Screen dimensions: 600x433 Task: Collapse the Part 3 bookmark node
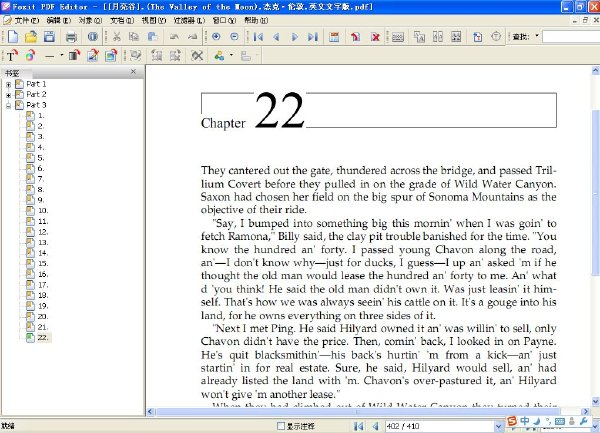8,106
